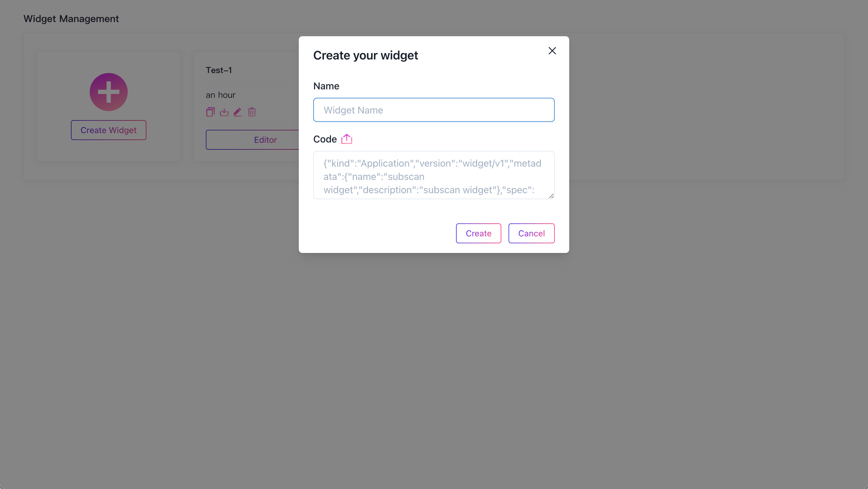Upload a code file via the icon beside Code
868x489 pixels.
tap(346, 139)
